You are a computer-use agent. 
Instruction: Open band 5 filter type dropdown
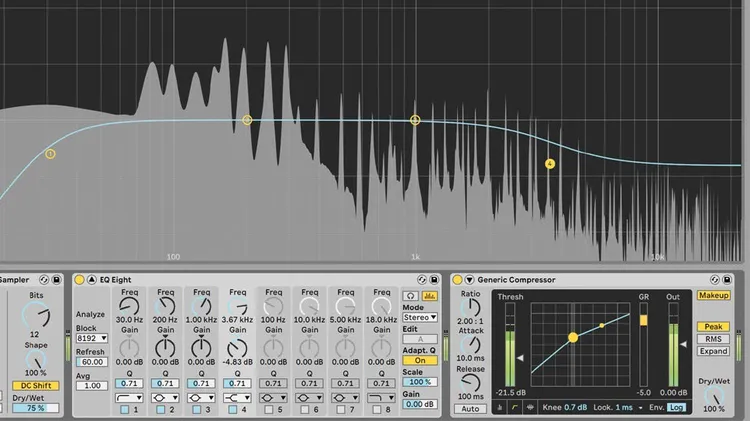pyautogui.click(x=273, y=398)
